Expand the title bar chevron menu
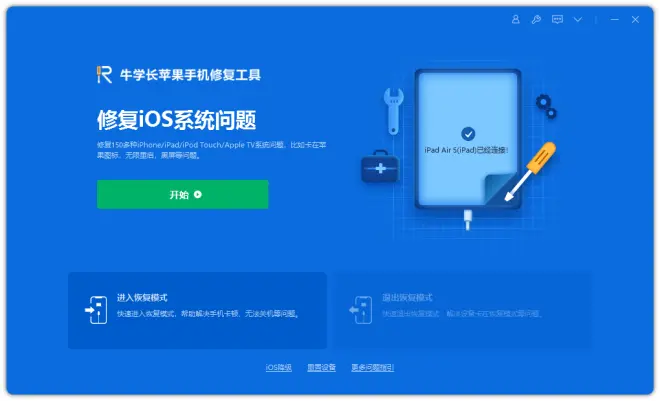The width and height of the screenshot is (660, 401). pos(578,19)
